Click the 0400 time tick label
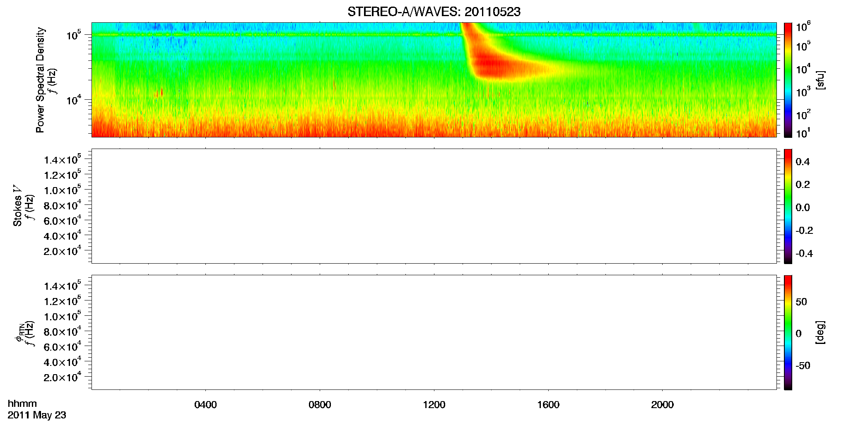Screen dimensions: 868x447 [x=205, y=405]
